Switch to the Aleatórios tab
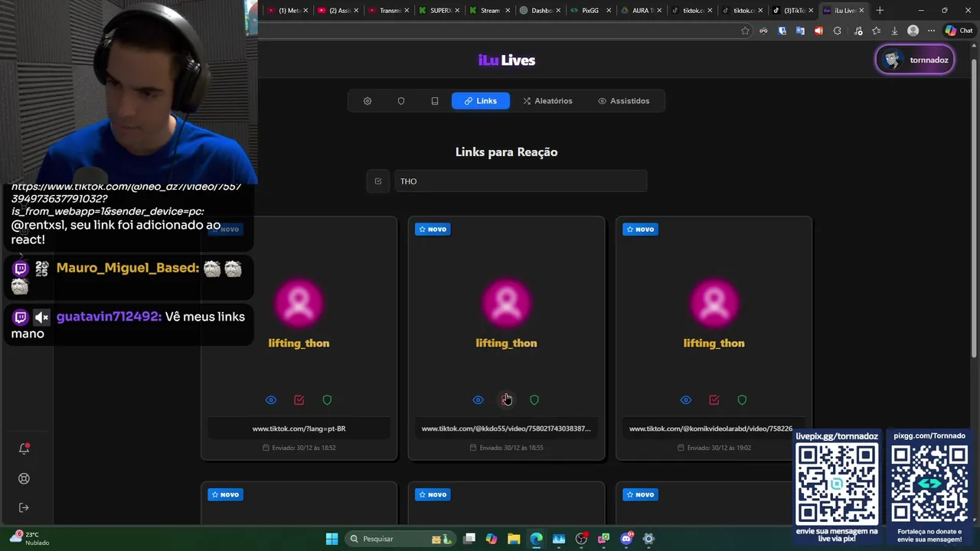980x551 pixels. [x=547, y=101]
